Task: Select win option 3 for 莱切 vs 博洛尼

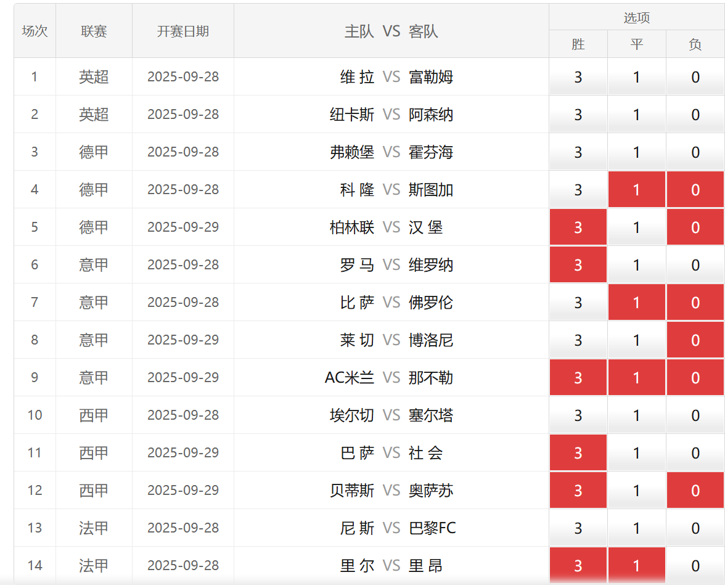Action: pyautogui.click(x=578, y=340)
